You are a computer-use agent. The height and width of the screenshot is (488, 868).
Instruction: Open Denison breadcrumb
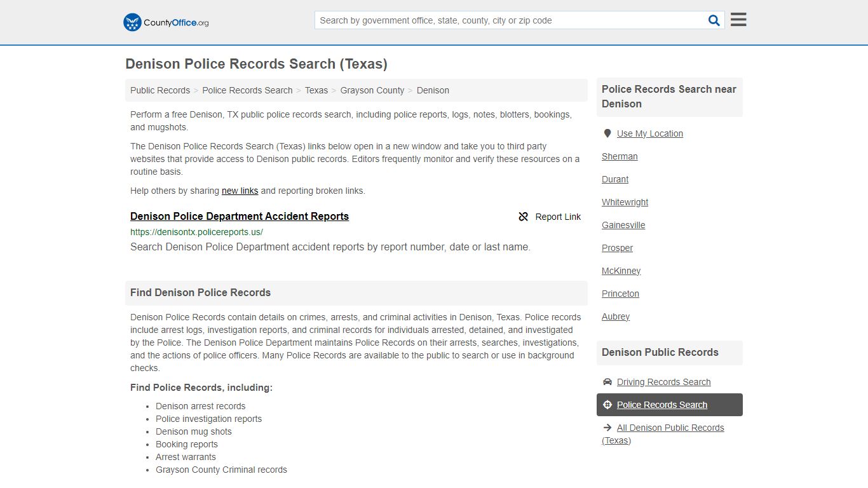pos(433,90)
